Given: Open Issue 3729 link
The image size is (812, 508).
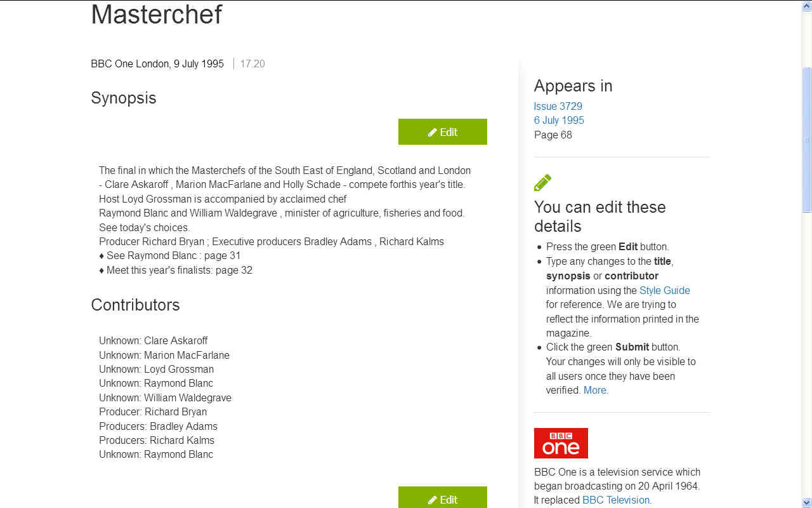Looking at the screenshot, I should [x=558, y=106].
